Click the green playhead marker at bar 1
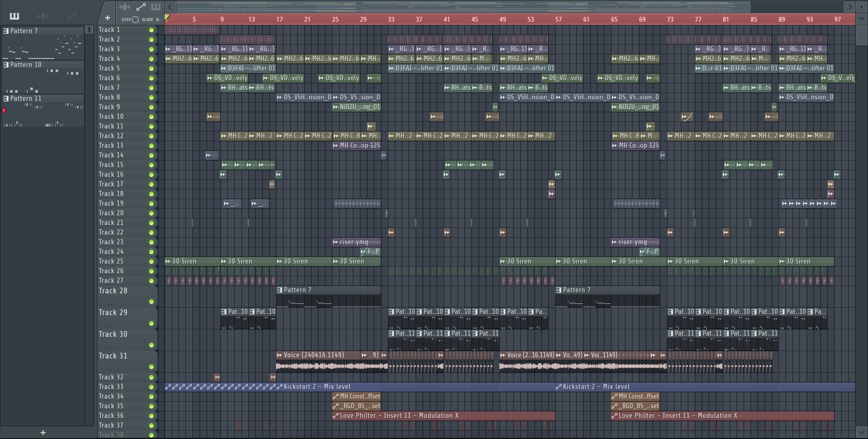Screen dimensions: 868x439 pyautogui.click(x=167, y=17)
